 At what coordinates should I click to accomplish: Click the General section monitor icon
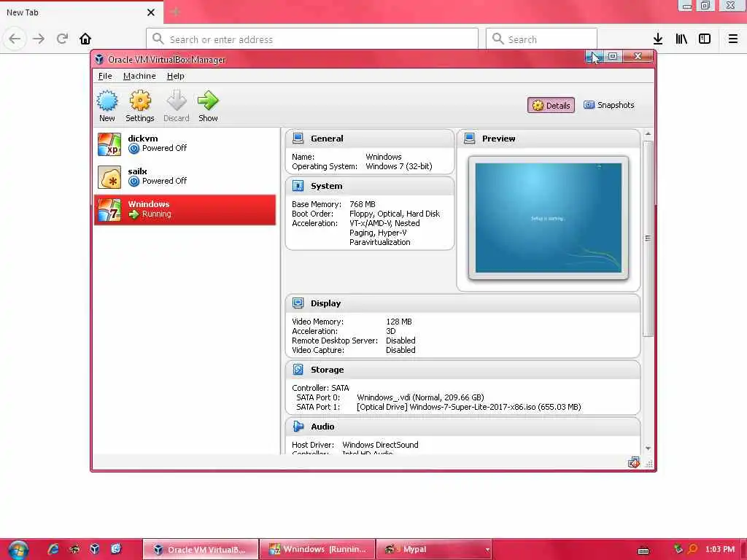pos(298,139)
